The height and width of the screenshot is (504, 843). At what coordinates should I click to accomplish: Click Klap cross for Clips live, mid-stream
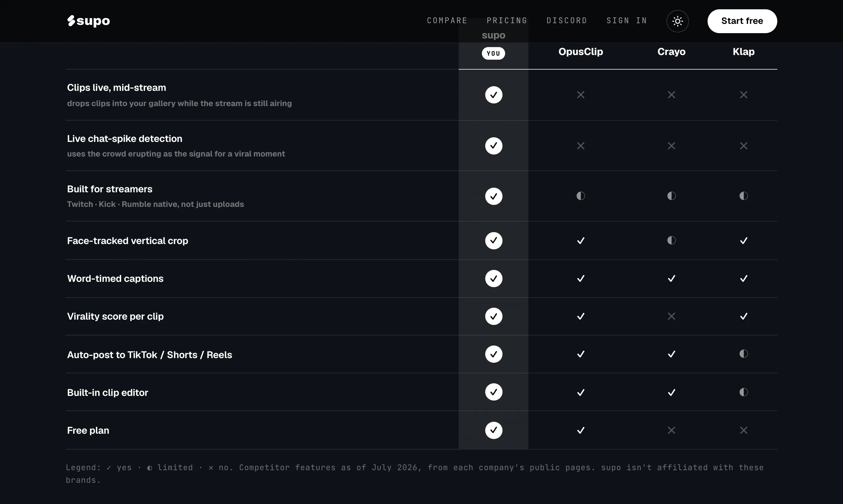743,95
